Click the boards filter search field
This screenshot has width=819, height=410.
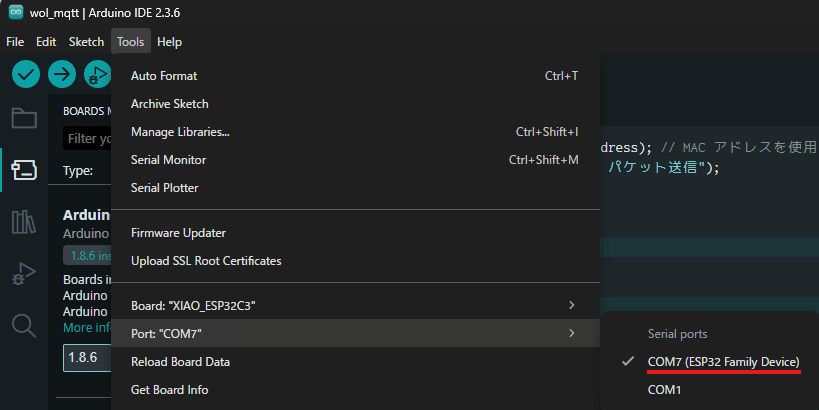tap(87, 138)
